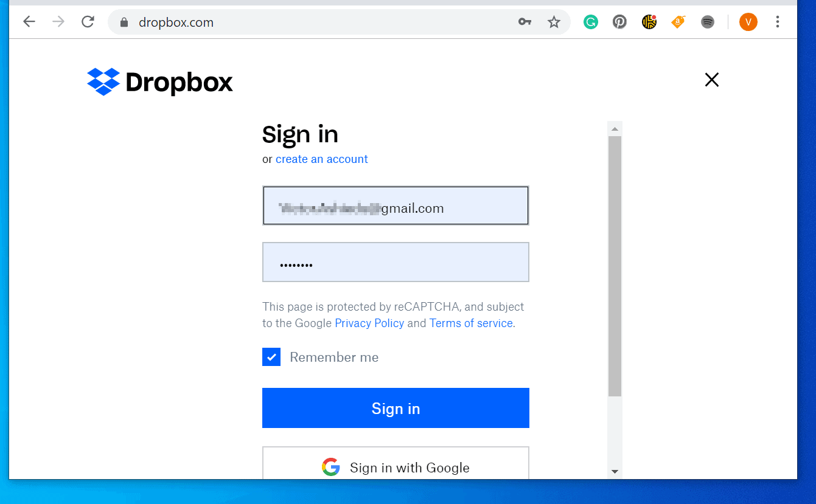Open the saved passwords key icon

pyautogui.click(x=525, y=22)
